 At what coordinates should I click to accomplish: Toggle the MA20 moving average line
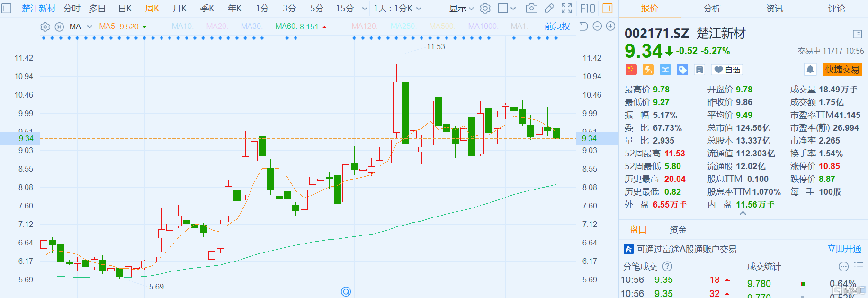[x=217, y=27]
